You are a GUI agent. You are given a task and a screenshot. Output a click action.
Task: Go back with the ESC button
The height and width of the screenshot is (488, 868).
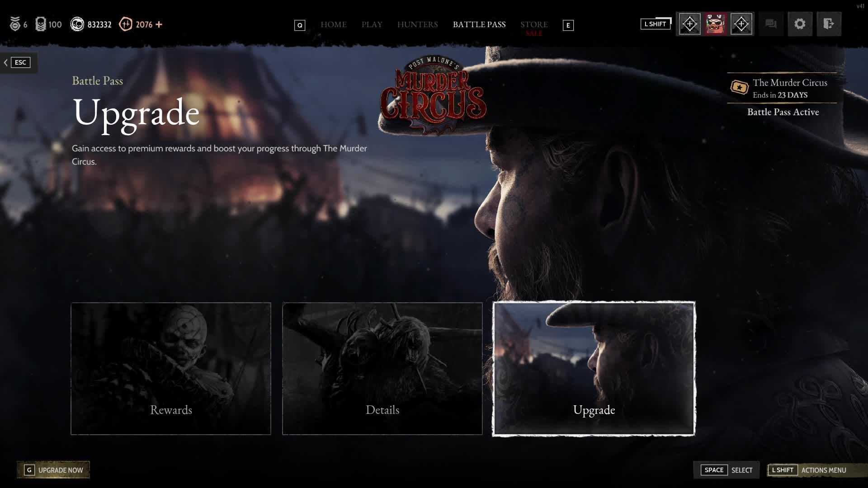18,62
